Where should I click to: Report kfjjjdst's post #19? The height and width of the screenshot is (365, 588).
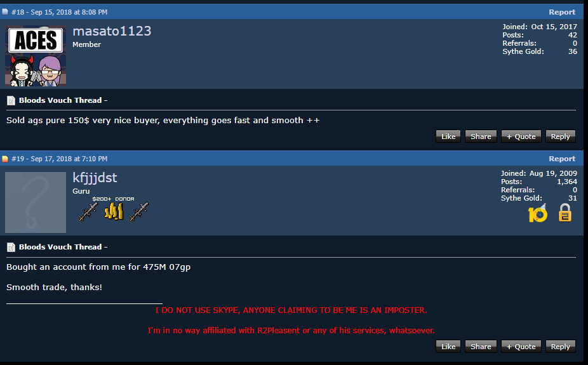(562, 159)
